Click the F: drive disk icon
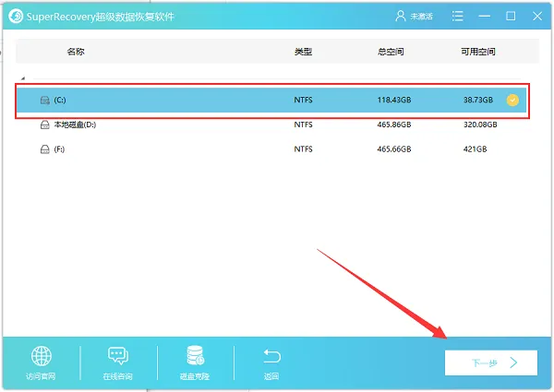The image size is (554, 392). pos(45,149)
